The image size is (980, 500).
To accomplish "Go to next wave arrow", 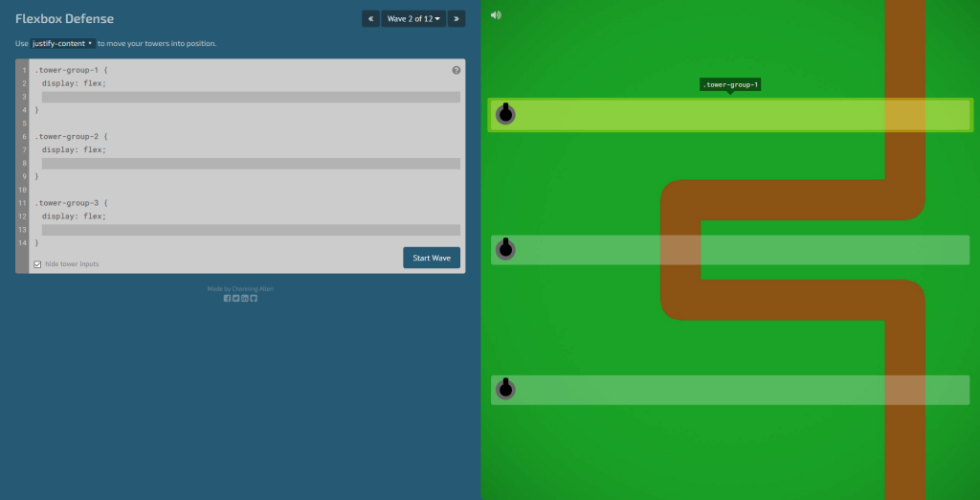I will pos(457,19).
